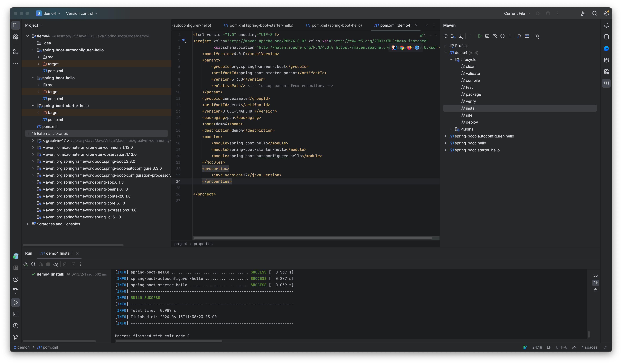The image size is (622, 364).
Task: Add a Maven project with plus icon
Action: coord(470,36)
